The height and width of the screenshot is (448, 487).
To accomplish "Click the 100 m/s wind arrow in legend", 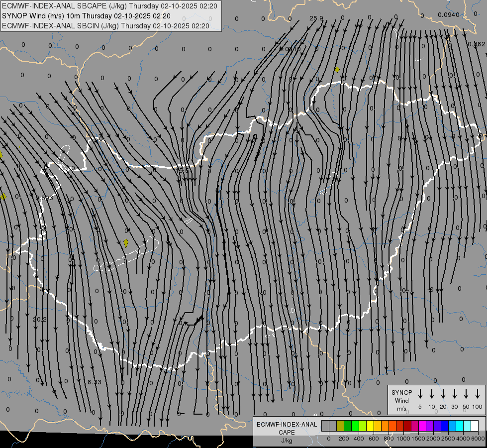I will point(478,394).
